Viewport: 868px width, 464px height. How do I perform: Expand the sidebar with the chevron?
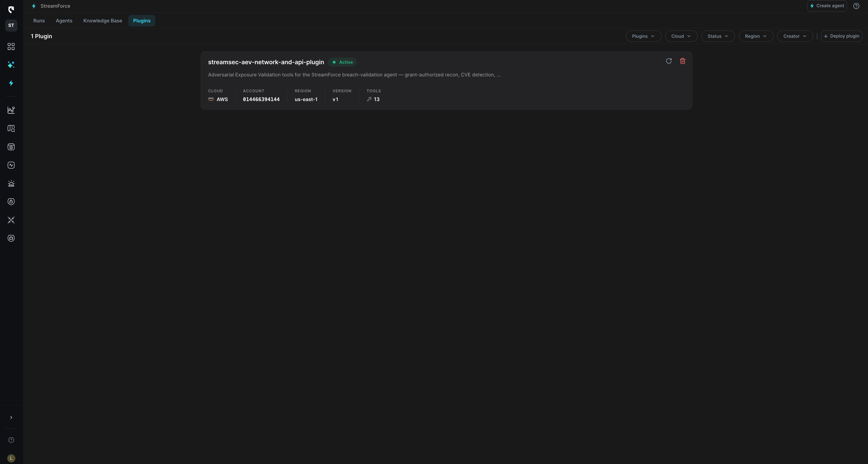[x=11, y=417]
